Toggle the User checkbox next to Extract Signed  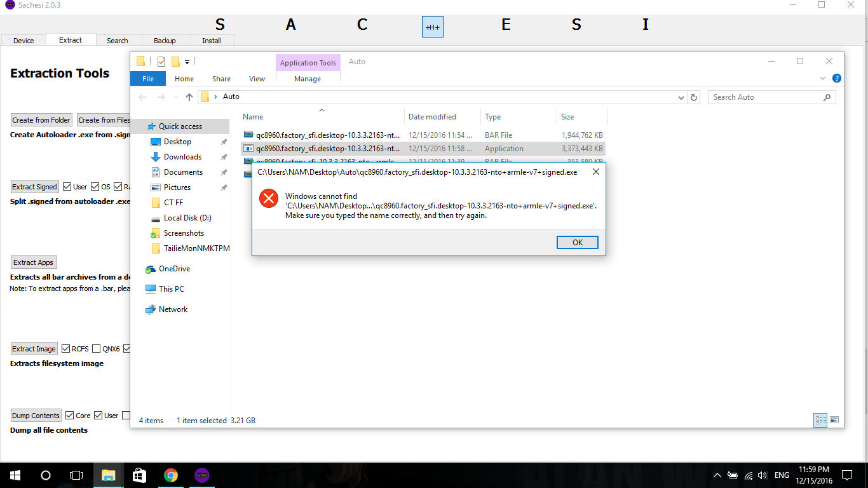pos(67,187)
